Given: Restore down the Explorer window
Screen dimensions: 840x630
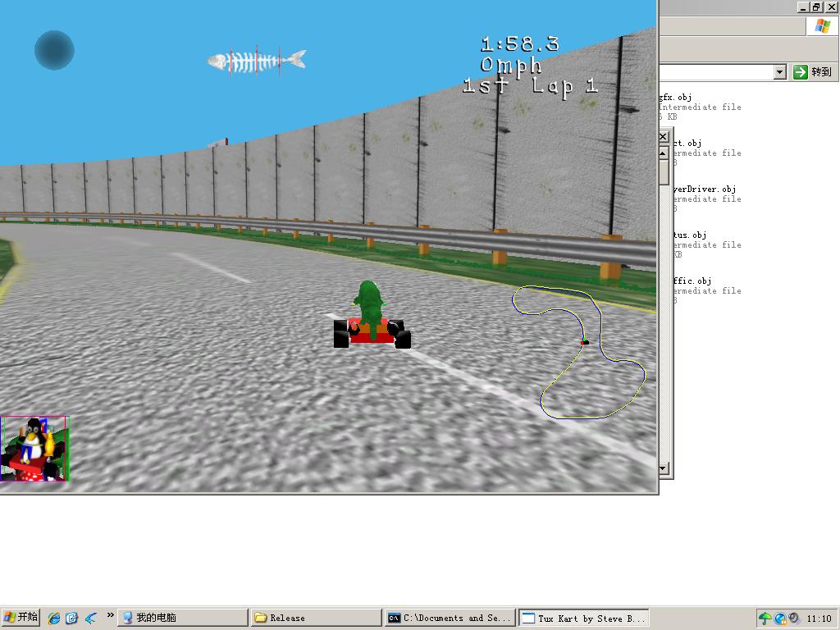Looking at the screenshot, I should click(x=816, y=7).
